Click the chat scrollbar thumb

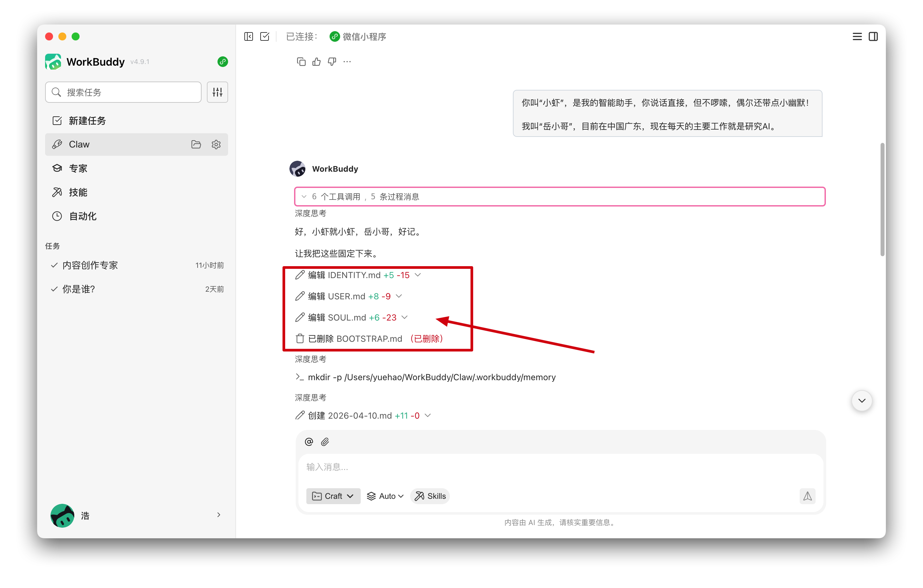pyautogui.click(x=882, y=199)
